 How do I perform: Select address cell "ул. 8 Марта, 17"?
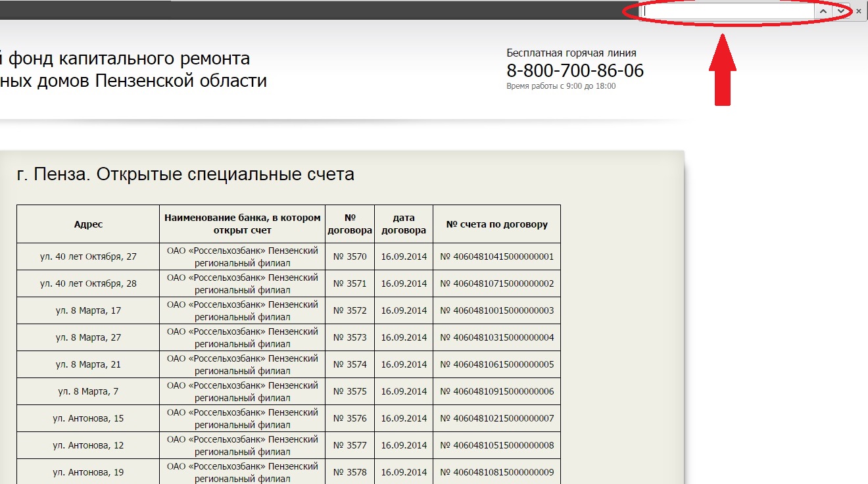pos(88,310)
